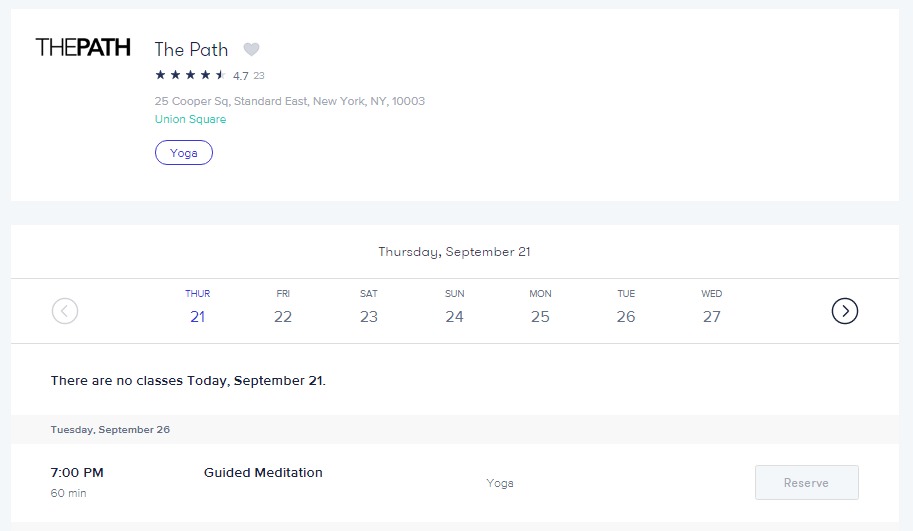Select Wednesday 27 in the date strip
Image resolution: width=913 pixels, height=531 pixels.
coord(712,307)
